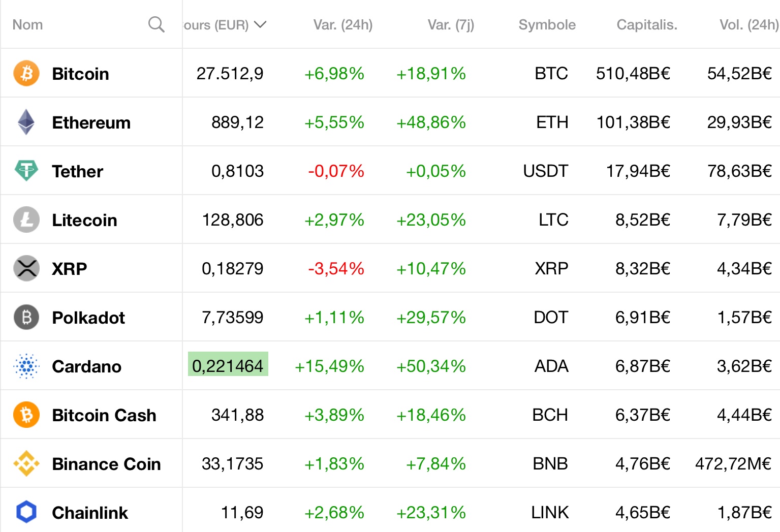Click the highlighted Cardano price 0,221464
The width and height of the screenshot is (780, 532).
(x=228, y=366)
